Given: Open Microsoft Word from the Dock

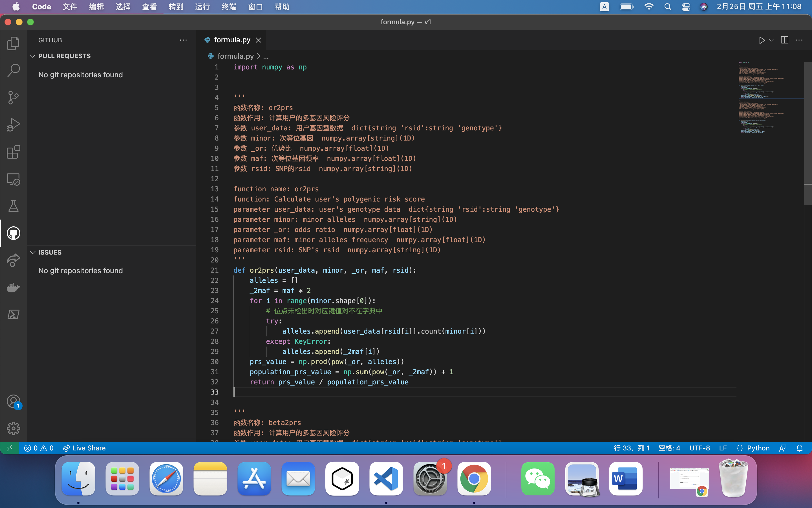Looking at the screenshot, I should 626,478.
